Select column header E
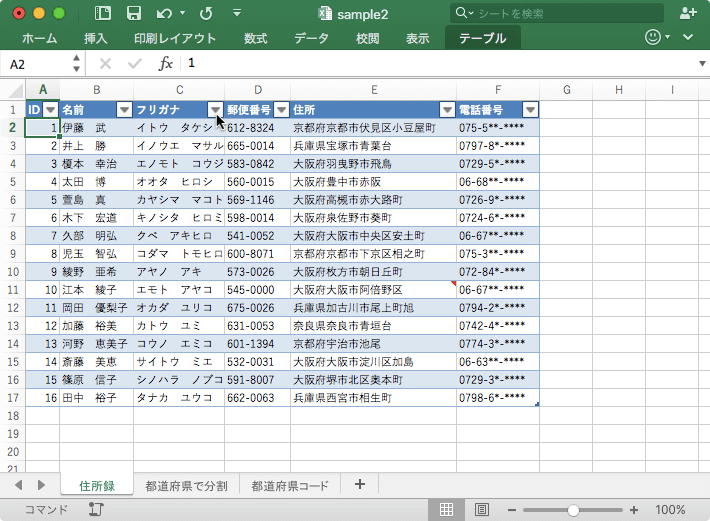This screenshot has width=710, height=521. pos(374,90)
